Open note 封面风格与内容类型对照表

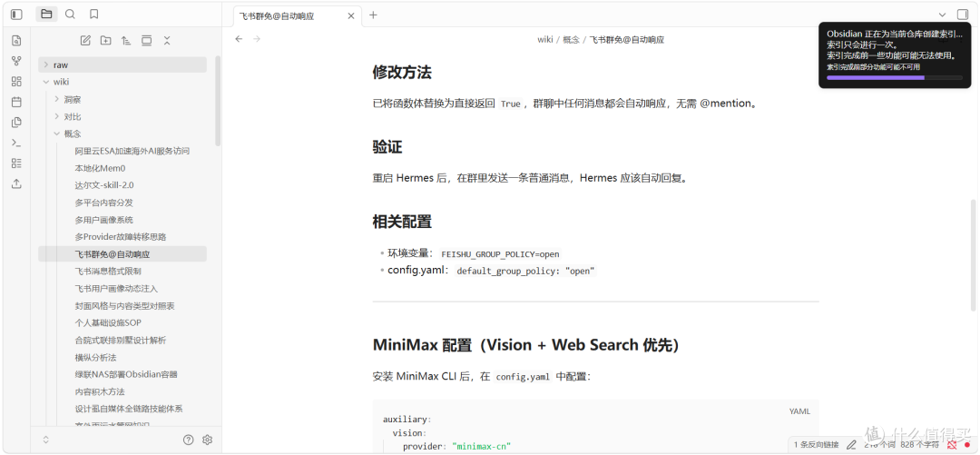(x=124, y=306)
